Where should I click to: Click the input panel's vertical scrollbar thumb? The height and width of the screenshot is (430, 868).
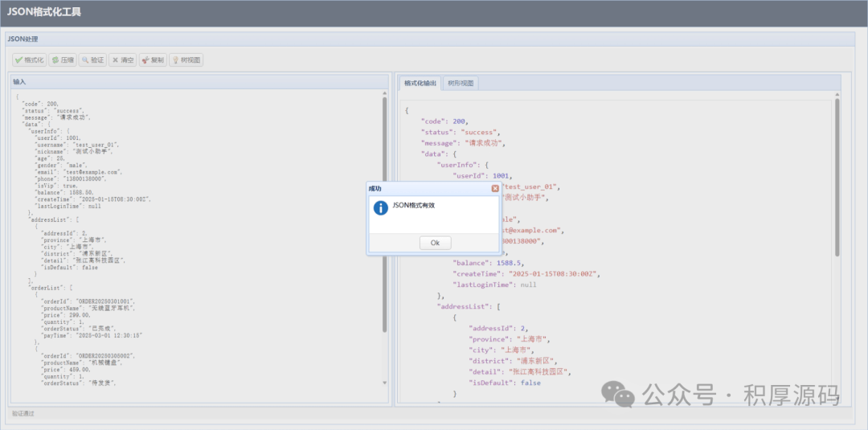tap(384, 213)
